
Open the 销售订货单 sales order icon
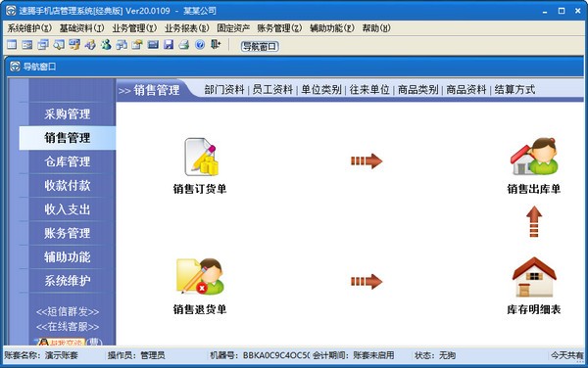point(200,158)
